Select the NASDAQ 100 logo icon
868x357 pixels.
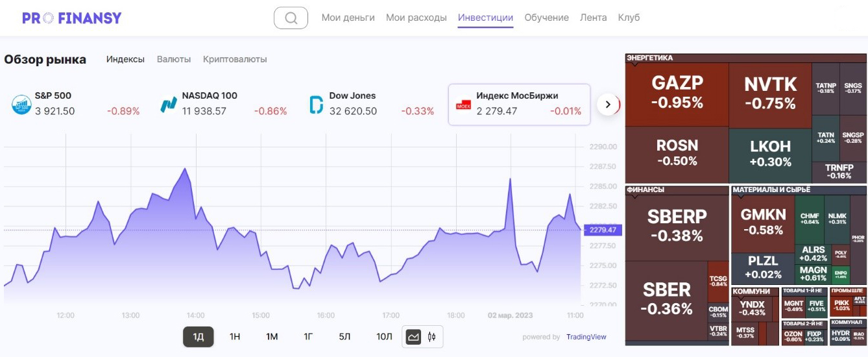(169, 104)
